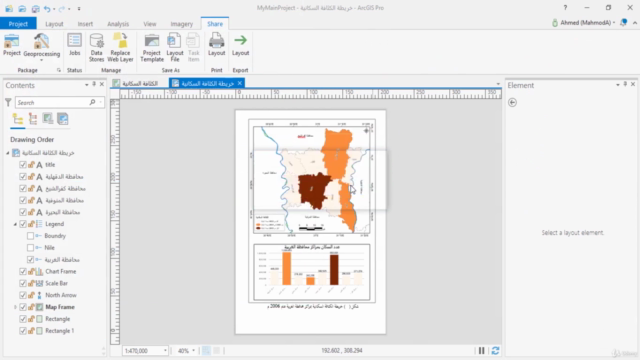Switch to the Analysis ribbon tab
The width and height of the screenshot is (640, 360).
118,24
